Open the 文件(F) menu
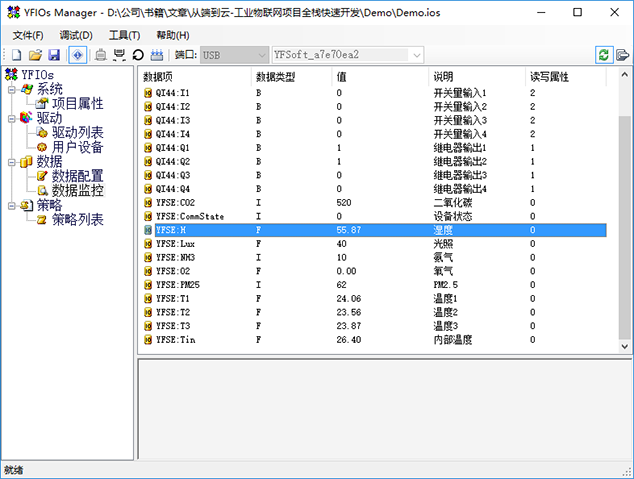The height and width of the screenshot is (479, 634). click(x=28, y=36)
